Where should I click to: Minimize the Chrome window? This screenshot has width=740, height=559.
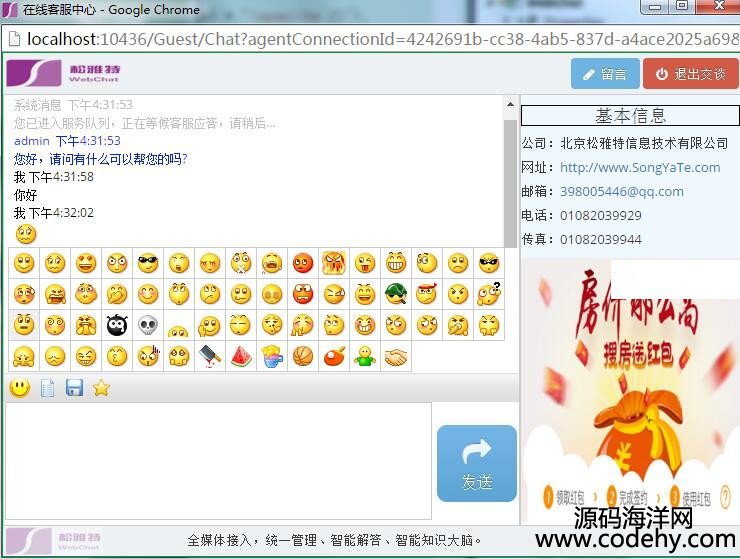[x=655, y=6]
